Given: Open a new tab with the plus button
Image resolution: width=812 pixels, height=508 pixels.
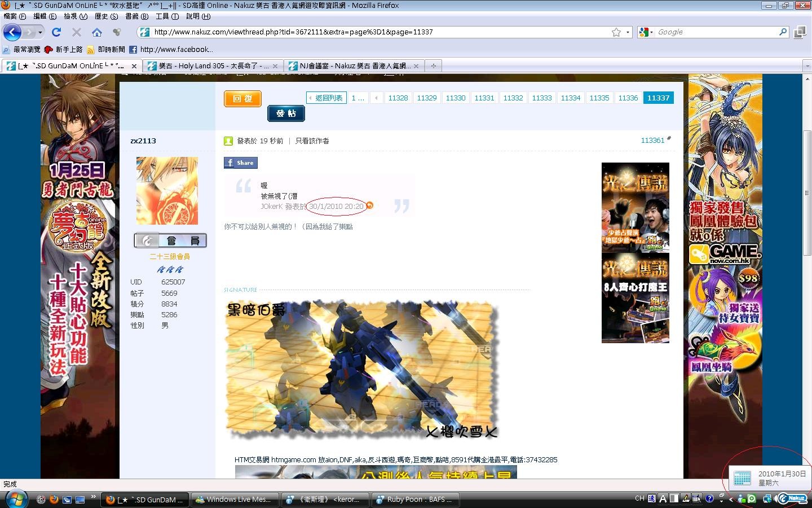Looking at the screenshot, I should (433, 65).
